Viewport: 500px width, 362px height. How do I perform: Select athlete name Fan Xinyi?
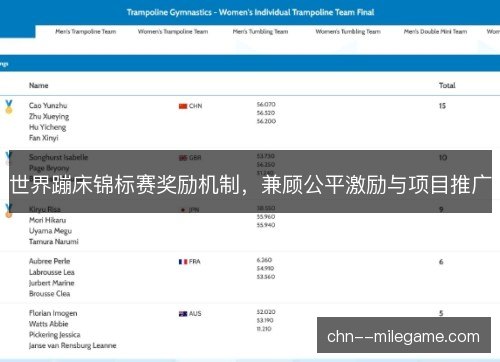pos(44,138)
